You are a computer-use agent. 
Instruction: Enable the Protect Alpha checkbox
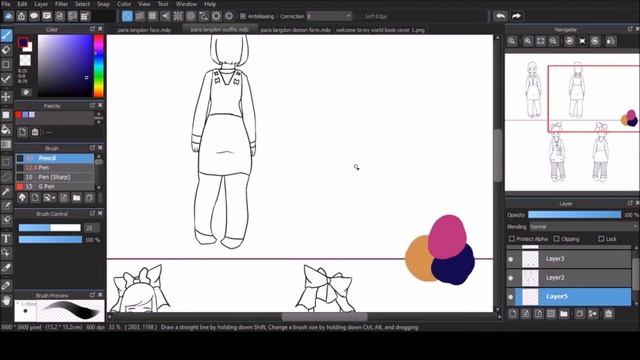511,239
